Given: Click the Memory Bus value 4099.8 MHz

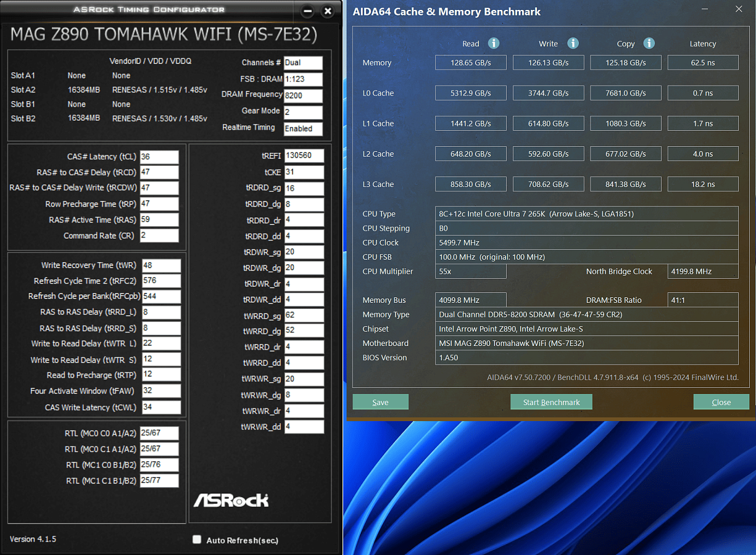Looking at the screenshot, I should click(471, 300).
